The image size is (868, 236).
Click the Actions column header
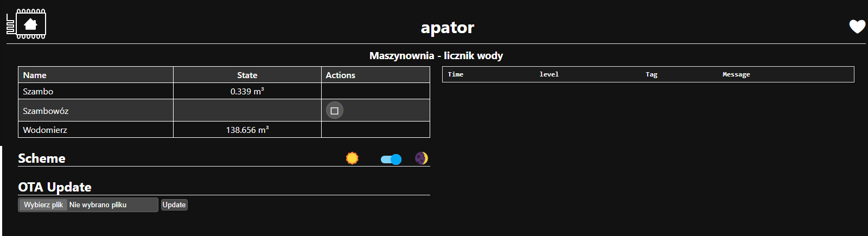(x=340, y=75)
